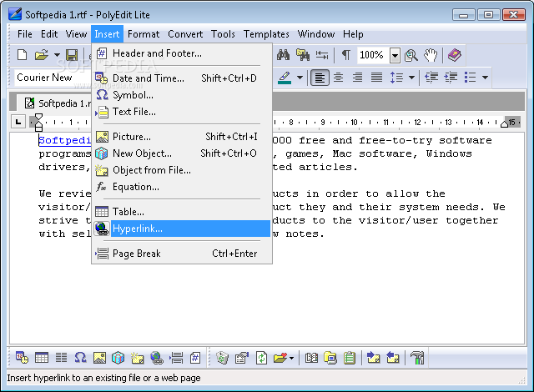Image resolution: width=534 pixels, height=392 pixels.
Task: Choose Header and Footer menu item
Action: (182, 53)
